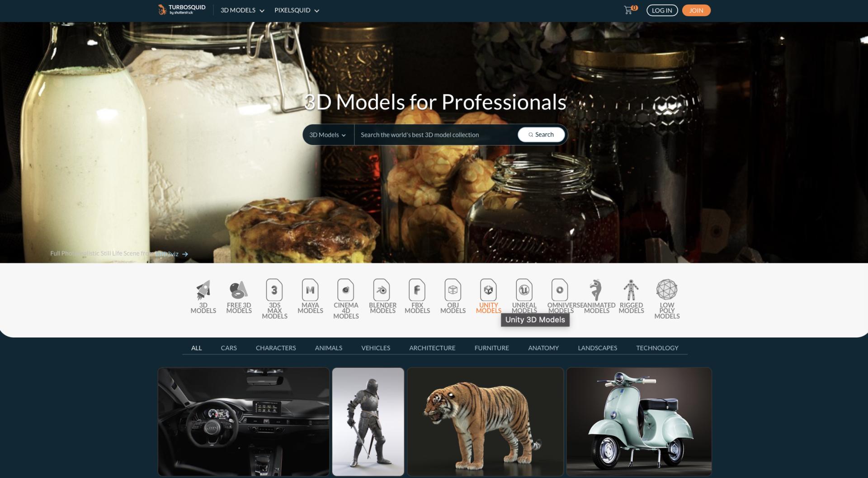Open the armored knight model thumbnail
The height and width of the screenshot is (478, 868).
click(368, 422)
